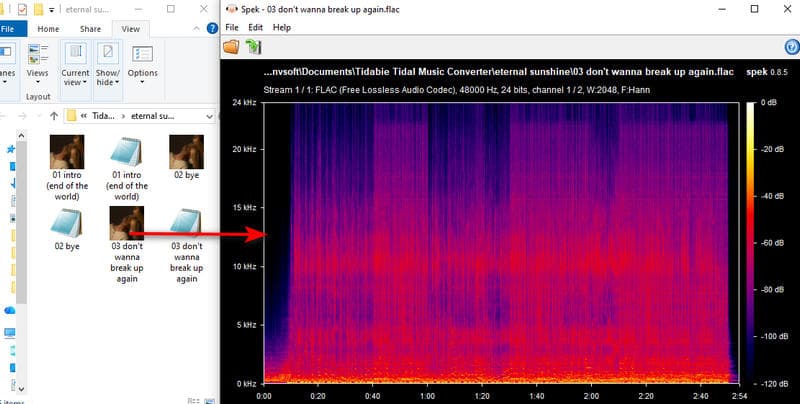Open the Quick Access Toolbar customize arrow
Screen dimensions: 800x404
(52, 10)
